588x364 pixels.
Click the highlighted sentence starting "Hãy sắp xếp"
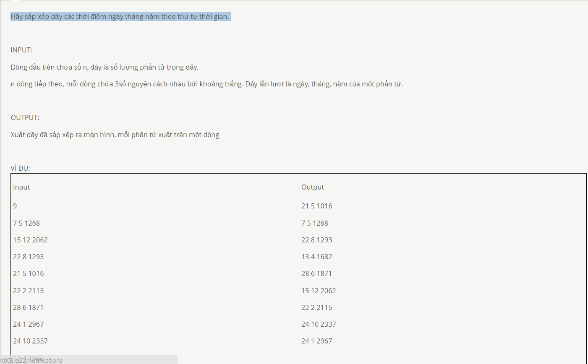click(120, 16)
